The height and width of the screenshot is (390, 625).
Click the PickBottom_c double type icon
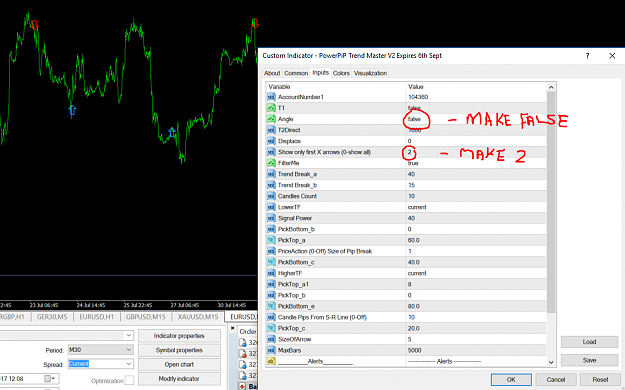(x=271, y=262)
